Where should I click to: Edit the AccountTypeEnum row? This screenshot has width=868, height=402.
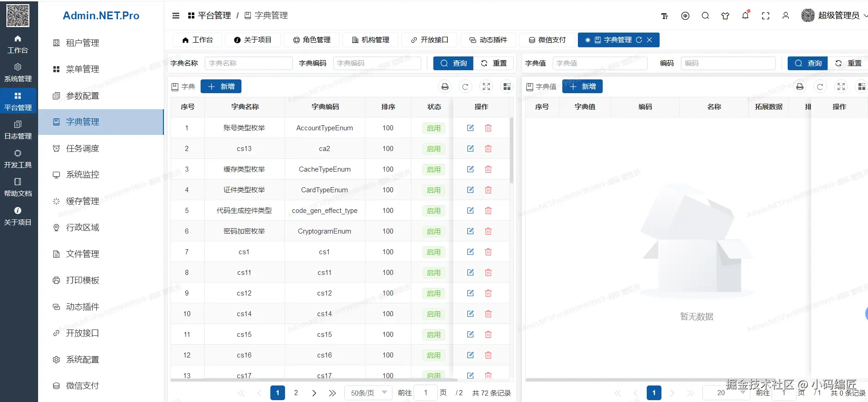pos(470,128)
